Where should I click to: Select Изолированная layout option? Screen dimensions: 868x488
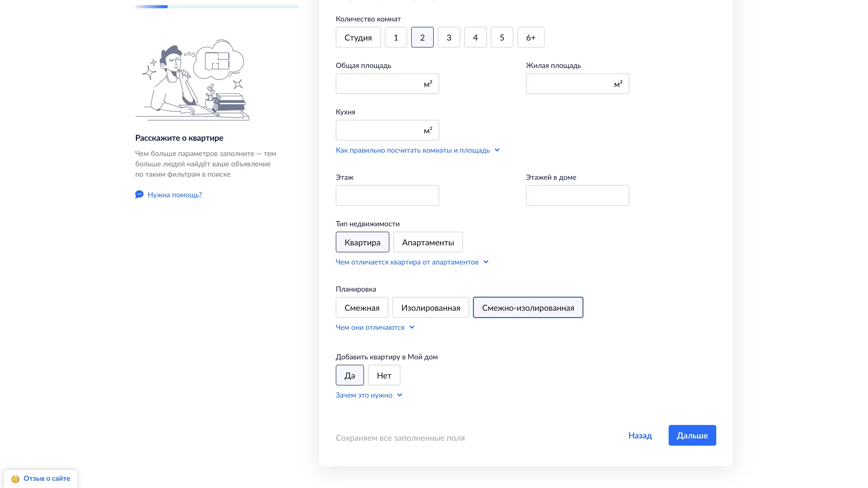point(430,307)
